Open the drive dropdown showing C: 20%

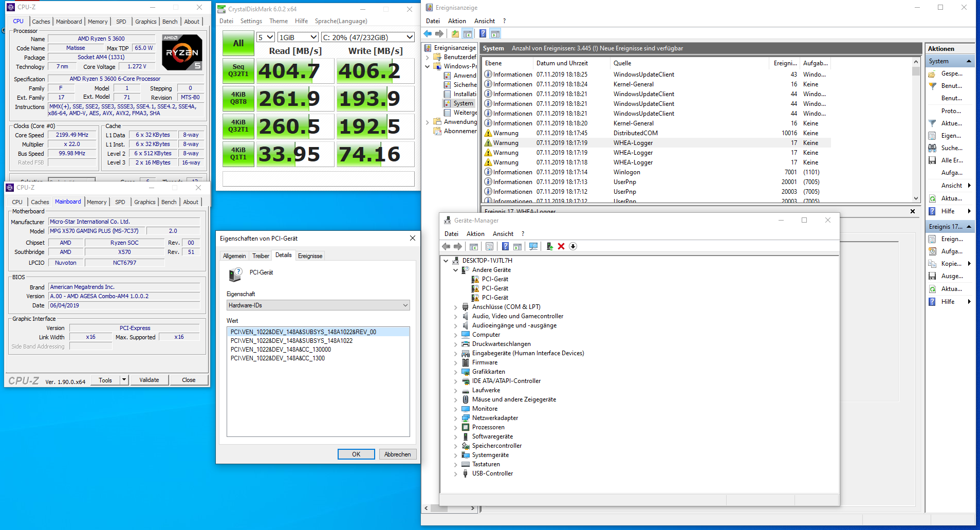[367, 38]
